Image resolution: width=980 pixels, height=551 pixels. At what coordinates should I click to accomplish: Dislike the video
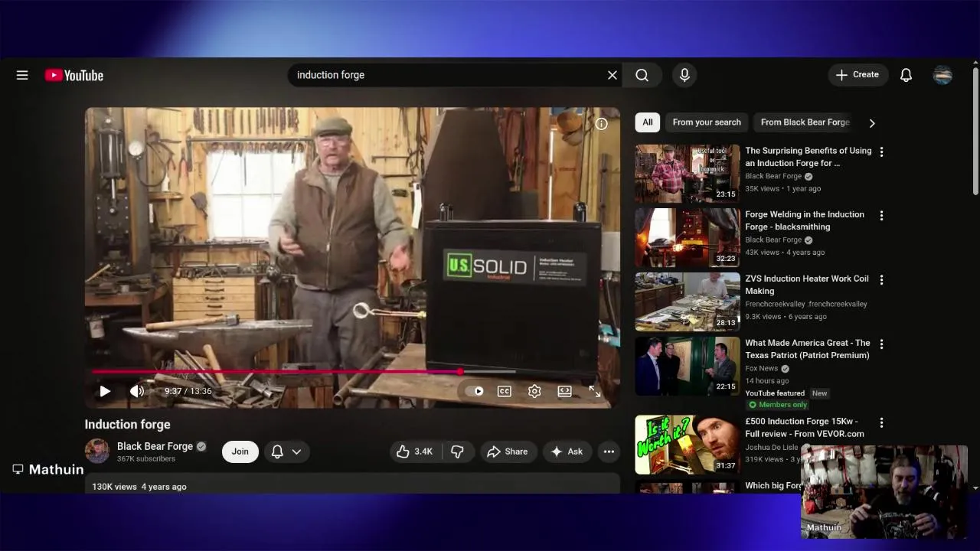pyautogui.click(x=457, y=452)
